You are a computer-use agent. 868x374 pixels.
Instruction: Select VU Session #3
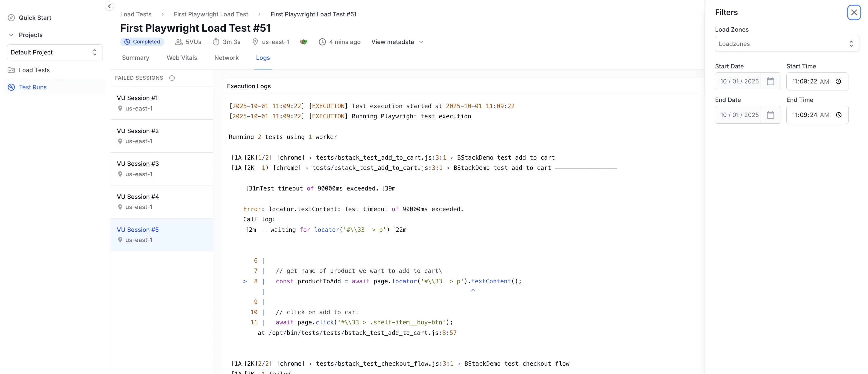(161, 169)
